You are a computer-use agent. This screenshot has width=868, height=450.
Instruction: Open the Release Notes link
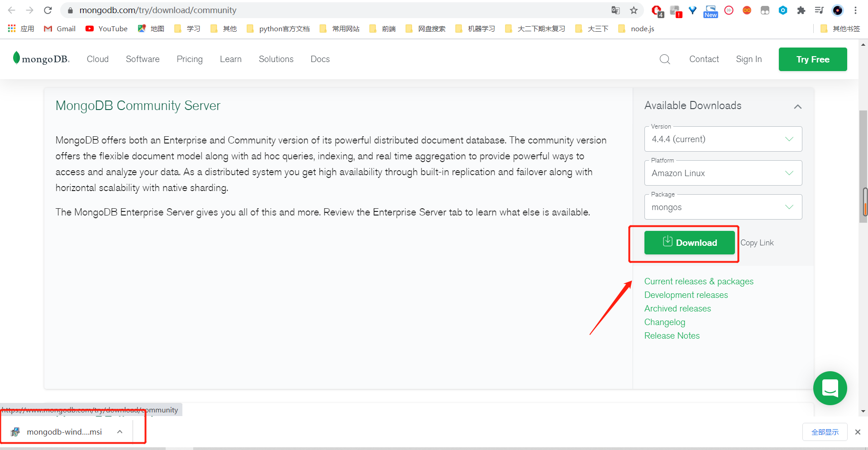672,335
